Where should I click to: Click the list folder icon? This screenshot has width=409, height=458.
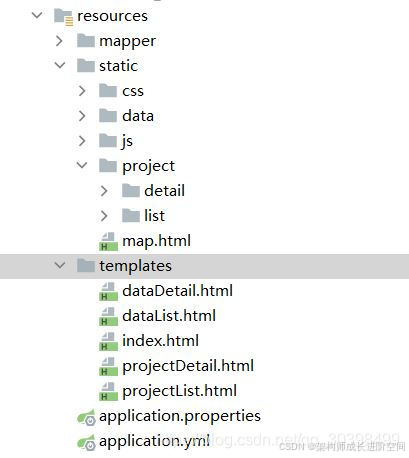tap(131, 215)
